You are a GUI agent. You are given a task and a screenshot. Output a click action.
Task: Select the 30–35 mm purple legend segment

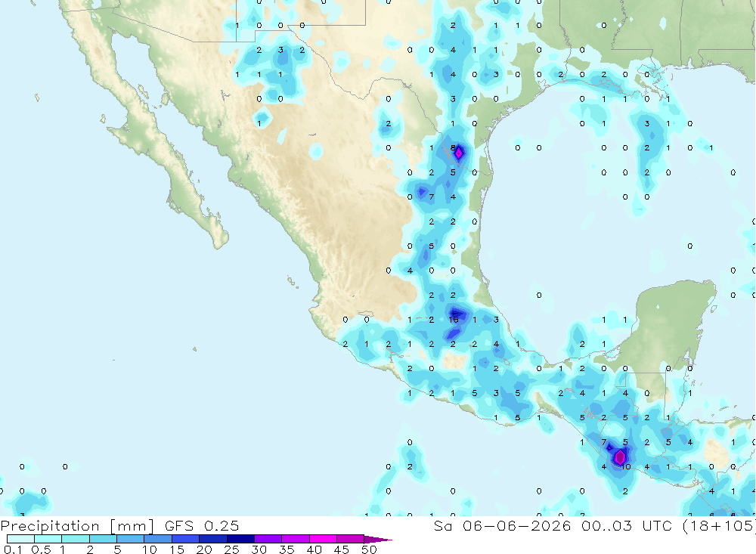[x=268, y=539]
